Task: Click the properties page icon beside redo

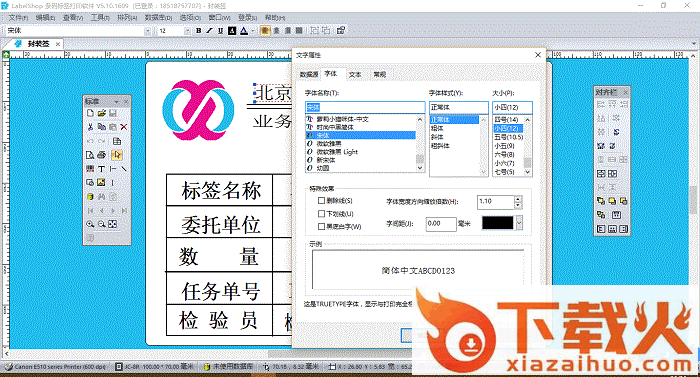Action: click(117, 141)
